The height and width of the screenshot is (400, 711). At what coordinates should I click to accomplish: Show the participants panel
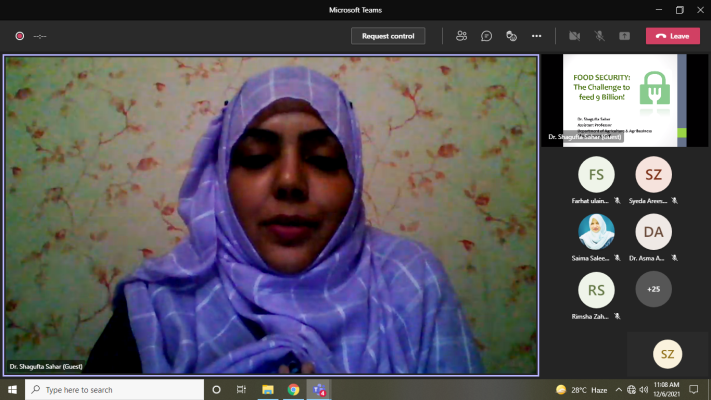coord(461,36)
